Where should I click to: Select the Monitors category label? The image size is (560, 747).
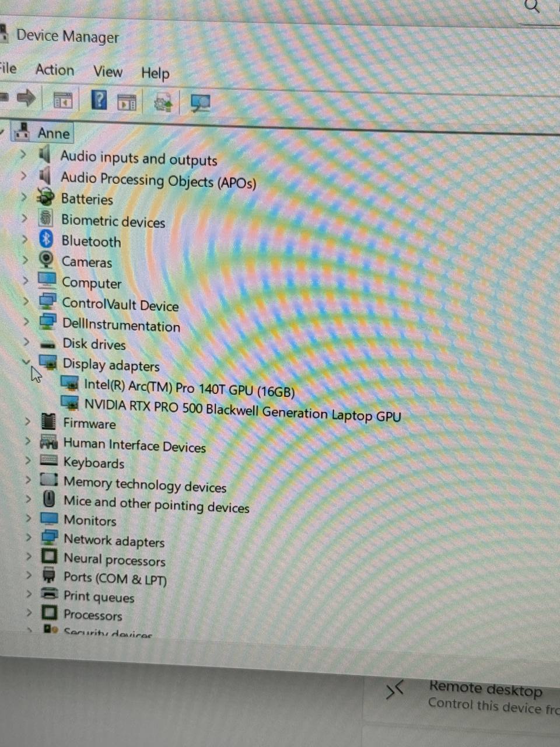click(90, 520)
